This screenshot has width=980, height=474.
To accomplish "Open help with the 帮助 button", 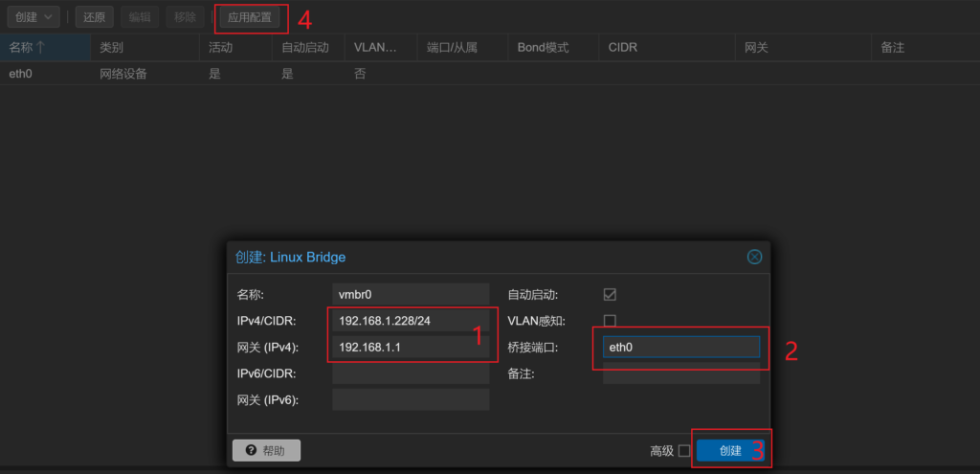I will (x=266, y=450).
